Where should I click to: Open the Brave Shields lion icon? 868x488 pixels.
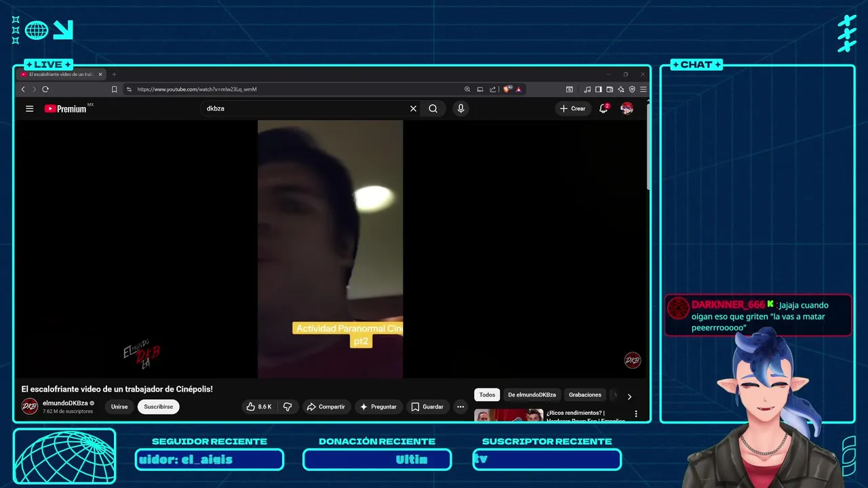(507, 89)
